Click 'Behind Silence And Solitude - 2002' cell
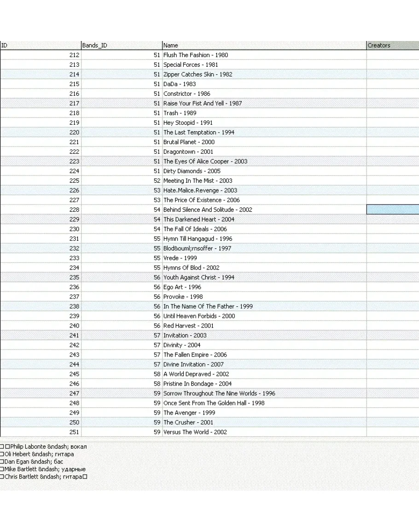Screen dimensions: 419x532 pos(208,210)
